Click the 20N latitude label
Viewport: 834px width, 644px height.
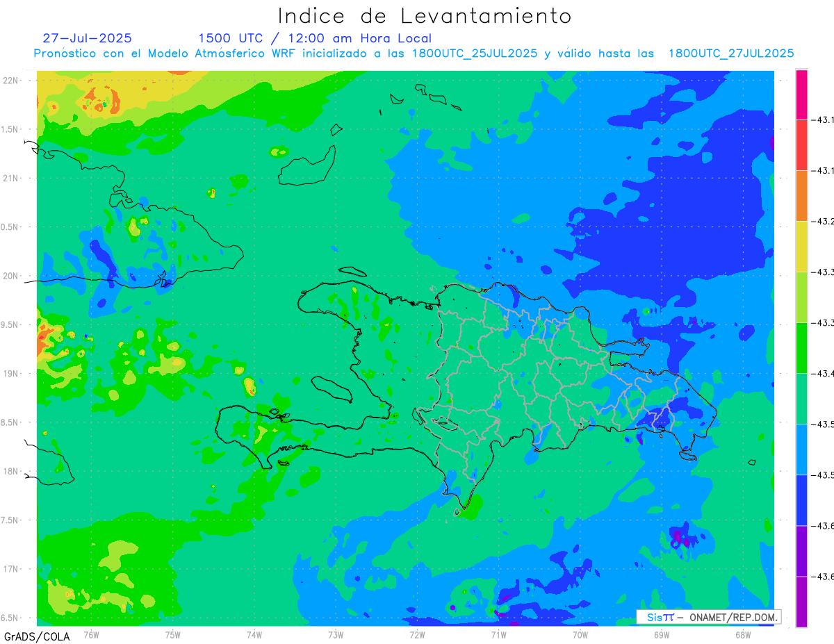pos(12,276)
